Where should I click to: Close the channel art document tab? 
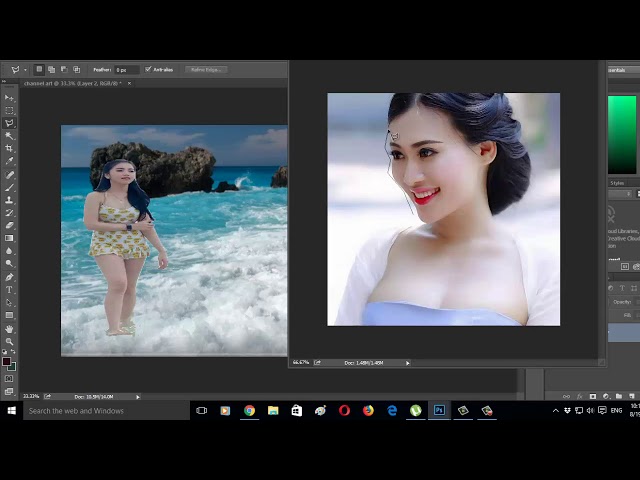(x=129, y=83)
